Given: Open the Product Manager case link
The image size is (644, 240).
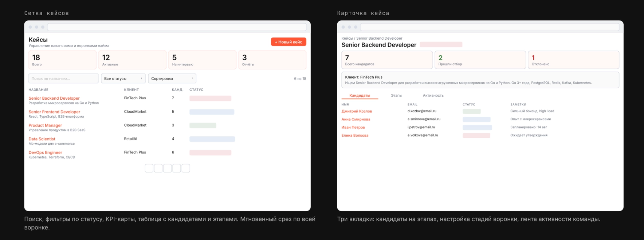Looking at the screenshot, I should click(45, 125).
